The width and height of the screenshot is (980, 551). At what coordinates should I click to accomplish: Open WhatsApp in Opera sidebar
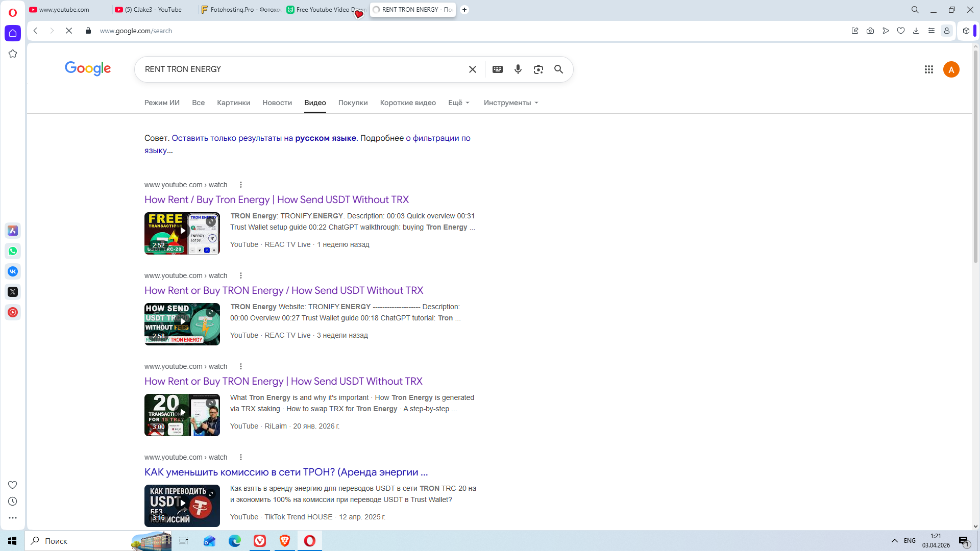pyautogui.click(x=13, y=251)
